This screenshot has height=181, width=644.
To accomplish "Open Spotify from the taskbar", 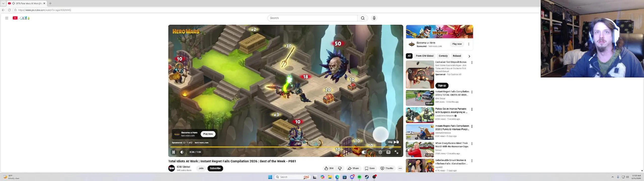I will [x=359, y=177].
